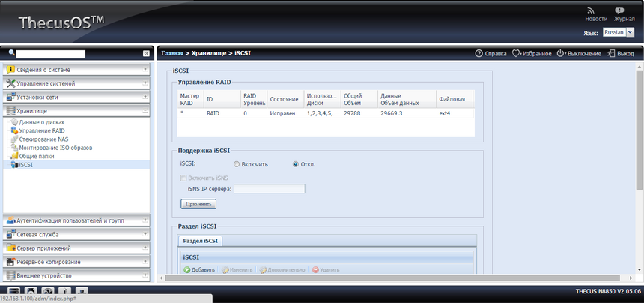Open Стекирование NAS in storage tree
The width and height of the screenshot is (644, 303).
pos(43,139)
